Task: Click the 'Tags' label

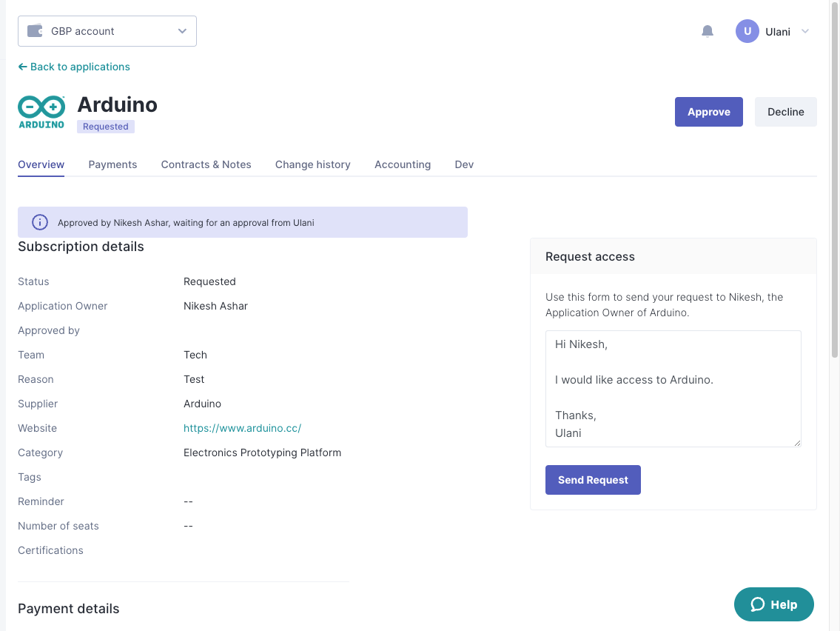Action: coord(30,477)
